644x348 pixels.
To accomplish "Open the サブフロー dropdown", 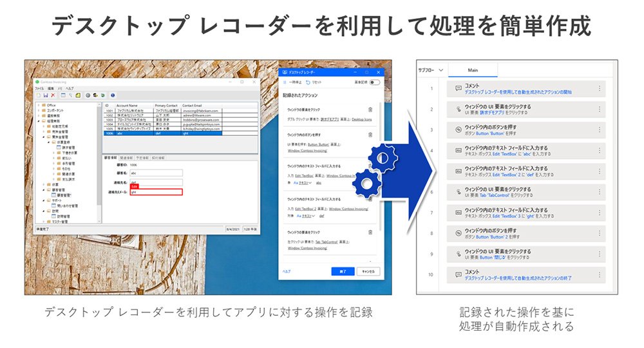I will [x=431, y=70].
